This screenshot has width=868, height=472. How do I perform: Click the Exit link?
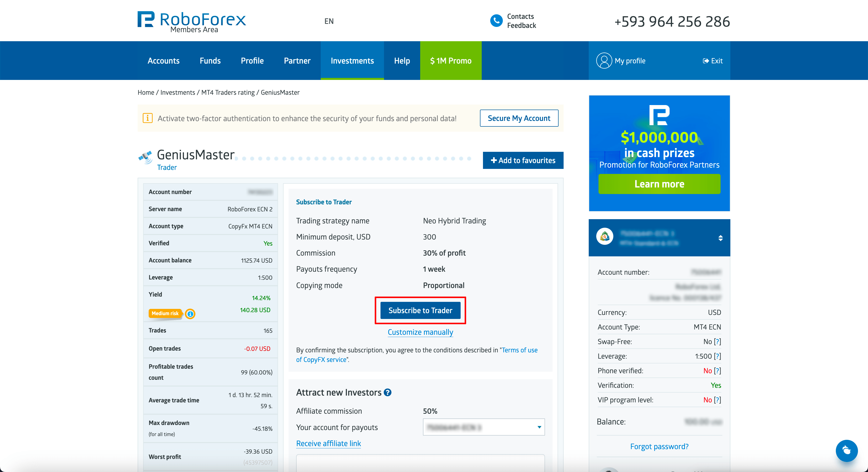click(713, 61)
